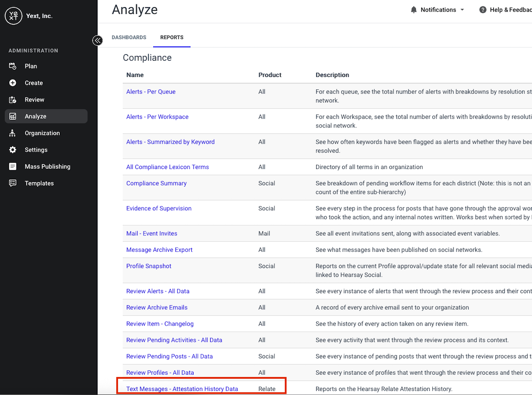This screenshot has width=532, height=395.
Task: Click the Help question mark icon
Action: tap(482, 10)
